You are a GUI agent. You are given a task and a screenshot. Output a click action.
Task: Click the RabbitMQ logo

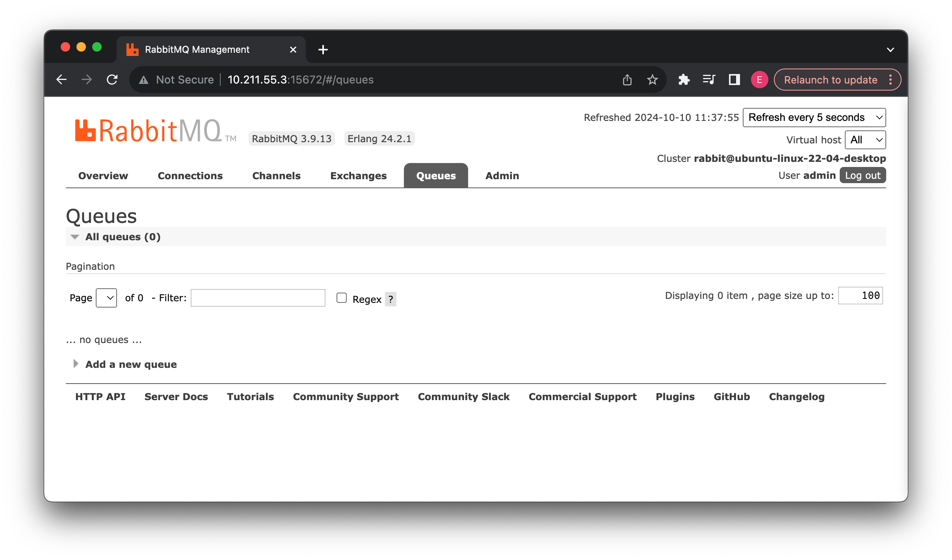[154, 130]
